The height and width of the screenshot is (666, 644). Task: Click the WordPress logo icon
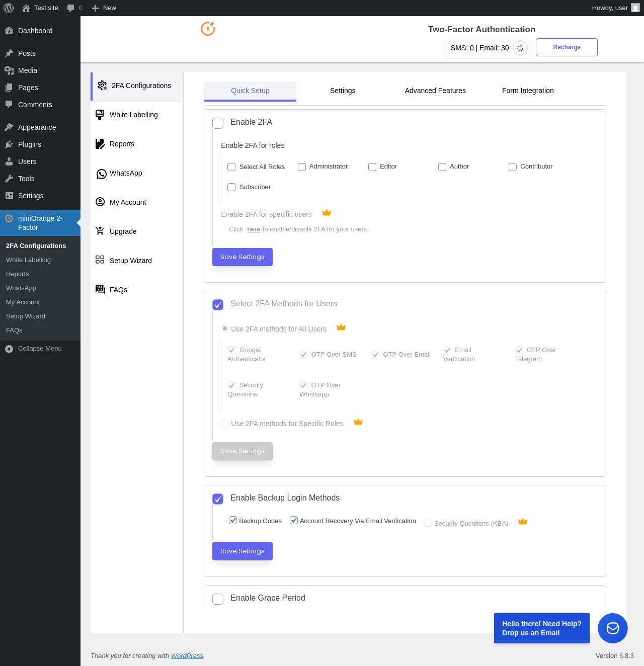(x=9, y=8)
